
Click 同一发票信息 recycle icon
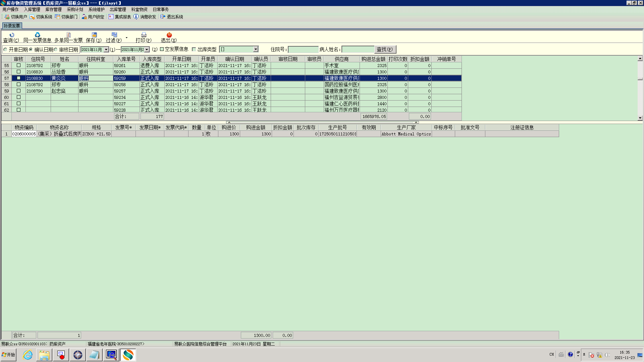(37, 35)
